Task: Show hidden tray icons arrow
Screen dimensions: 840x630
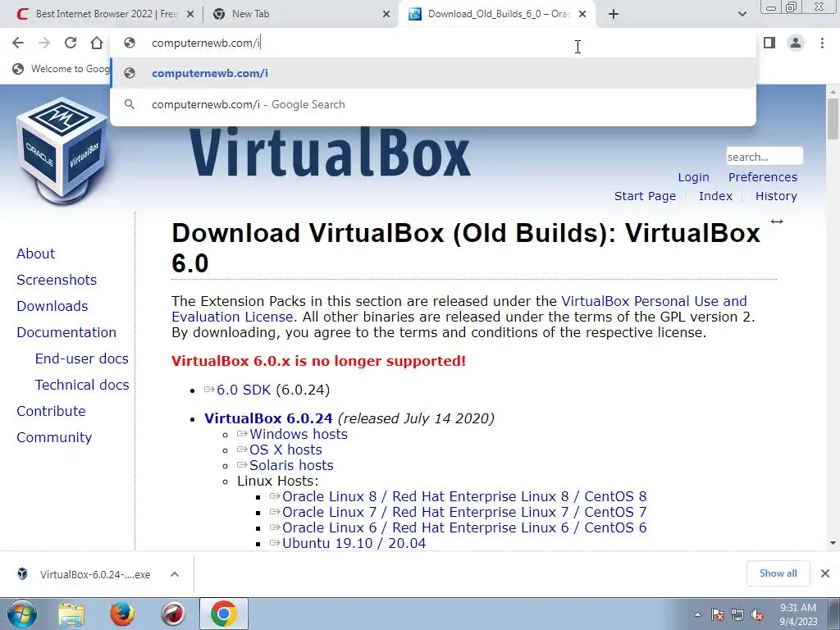Action: coord(697,615)
